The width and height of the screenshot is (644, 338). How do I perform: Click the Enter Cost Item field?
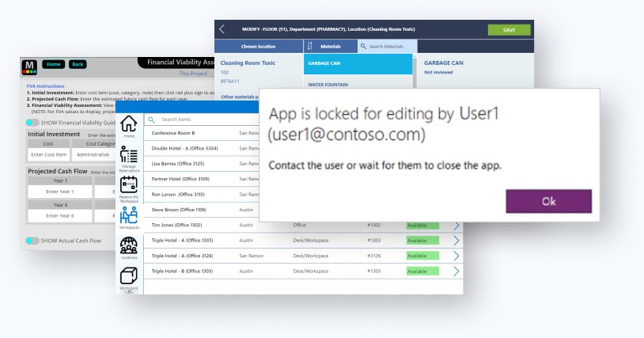click(48, 154)
